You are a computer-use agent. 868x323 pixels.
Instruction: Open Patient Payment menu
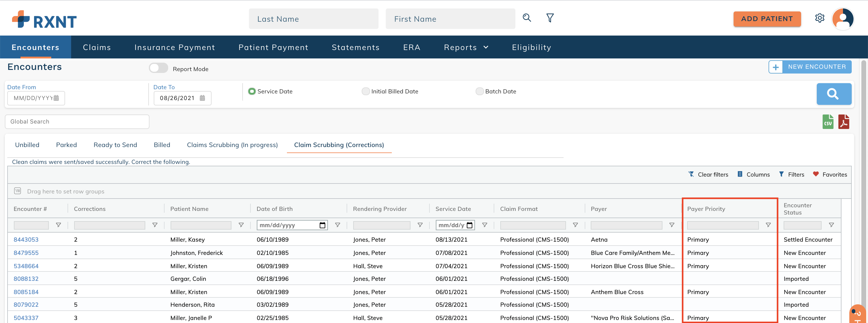[273, 48]
